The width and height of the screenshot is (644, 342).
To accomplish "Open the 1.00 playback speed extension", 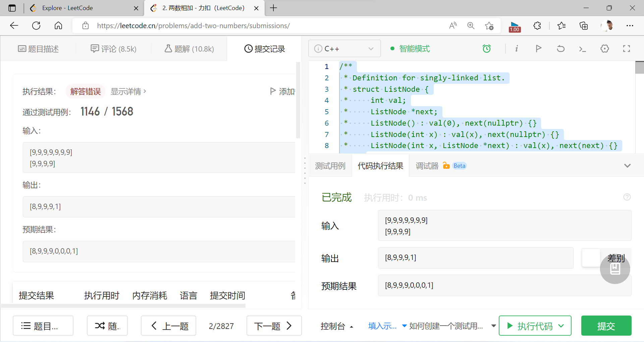I will 515,26.
